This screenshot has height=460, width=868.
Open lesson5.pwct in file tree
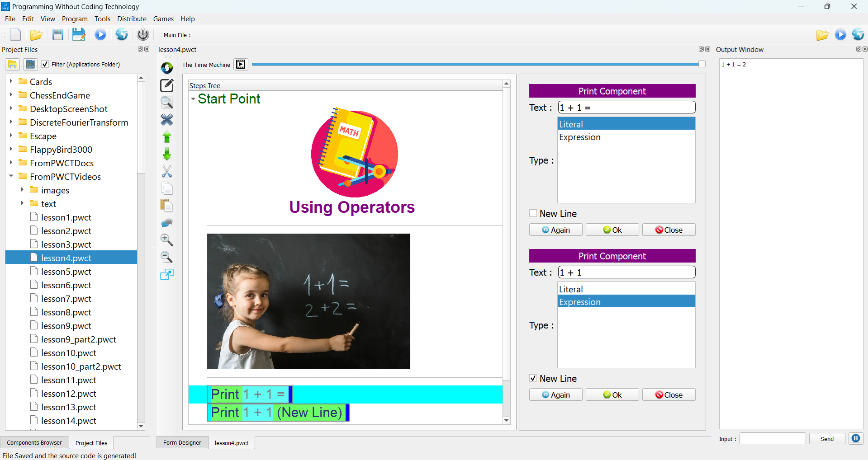[66, 272]
